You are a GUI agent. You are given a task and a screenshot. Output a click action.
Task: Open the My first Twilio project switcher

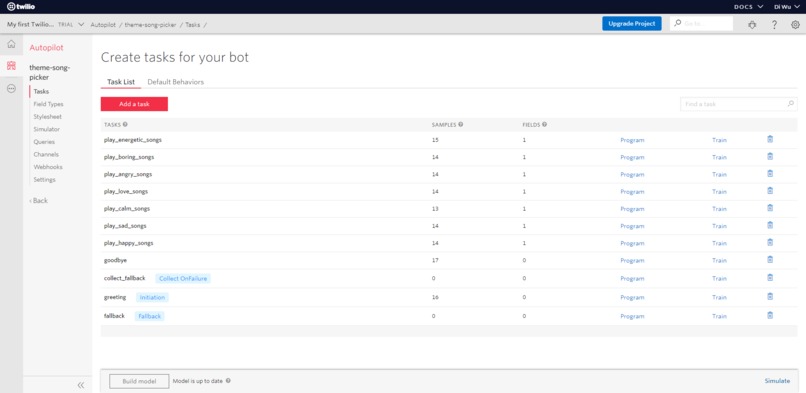pos(45,24)
